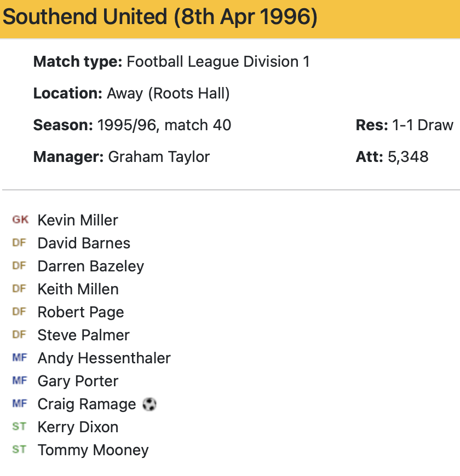This screenshot has width=460, height=476.
Task: Click the DF icon beside David Barnes
Action: (19, 243)
